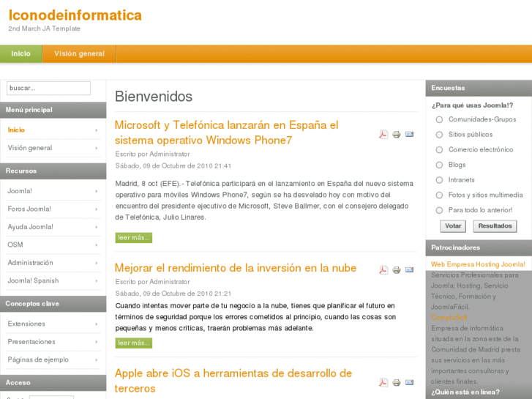Screen dimensions: 532x399
Task: Open Mejorar el rendimiento de la inversión article
Action: pyautogui.click(x=236, y=268)
